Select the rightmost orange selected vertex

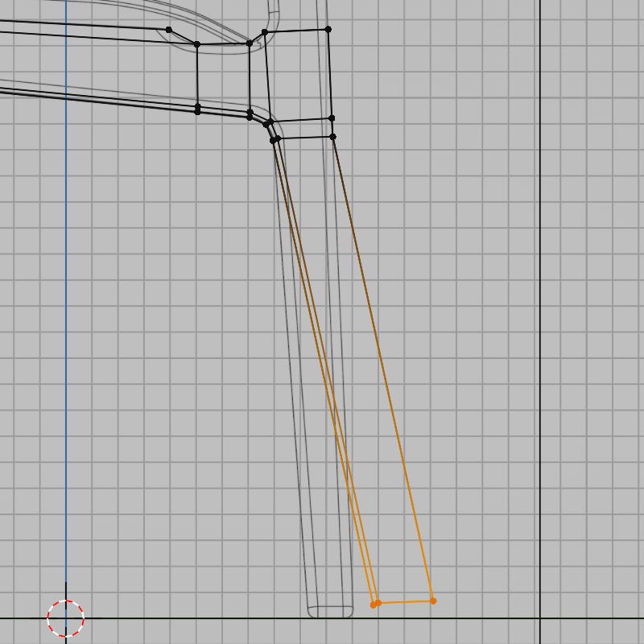(x=433, y=601)
